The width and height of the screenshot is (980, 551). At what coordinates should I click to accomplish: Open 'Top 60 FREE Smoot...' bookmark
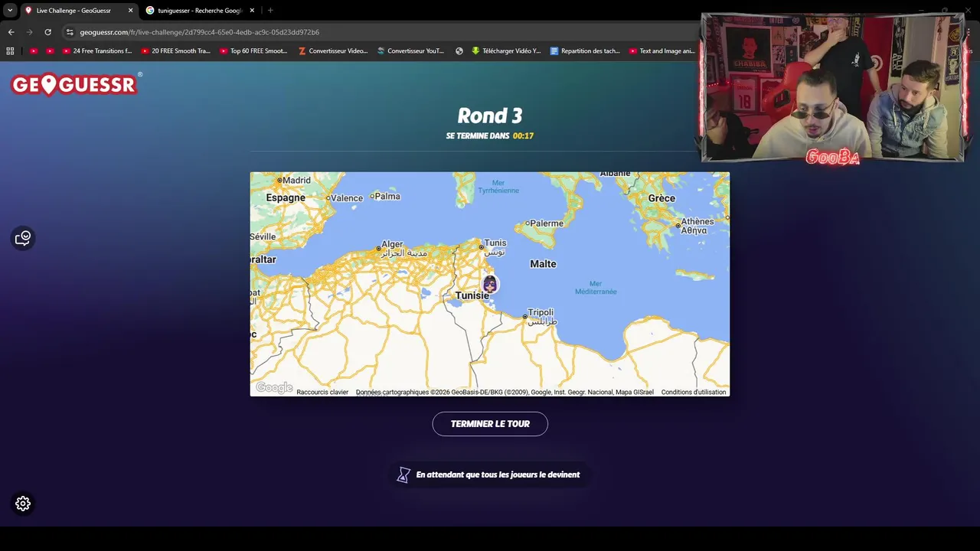[x=253, y=51]
